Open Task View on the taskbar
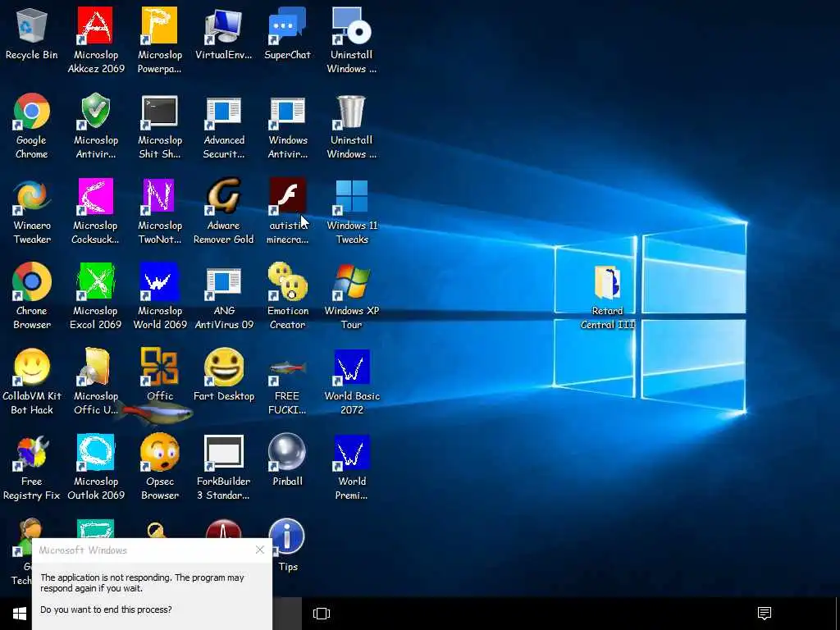This screenshot has width=840, height=630. pos(322,614)
